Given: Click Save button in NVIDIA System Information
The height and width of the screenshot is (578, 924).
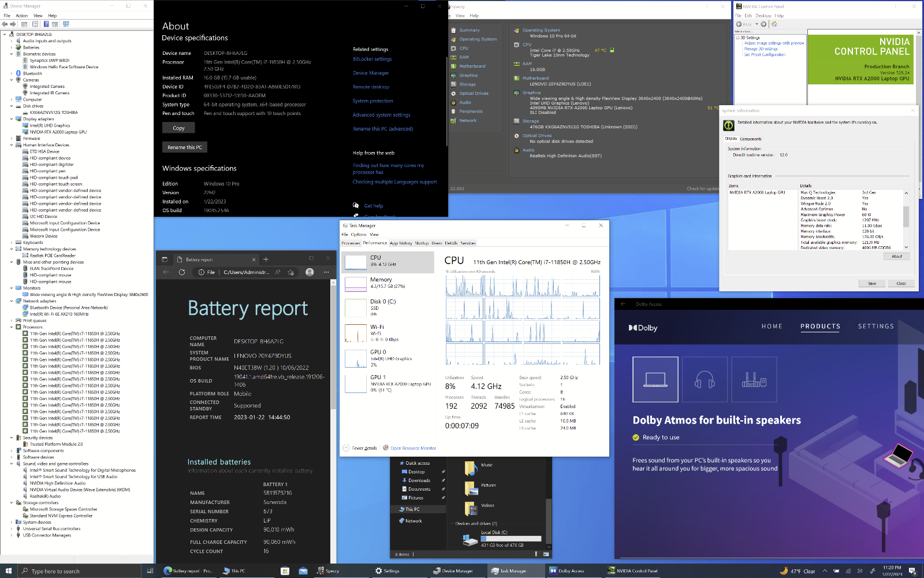Looking at the screenshot, I should (872, 283).
